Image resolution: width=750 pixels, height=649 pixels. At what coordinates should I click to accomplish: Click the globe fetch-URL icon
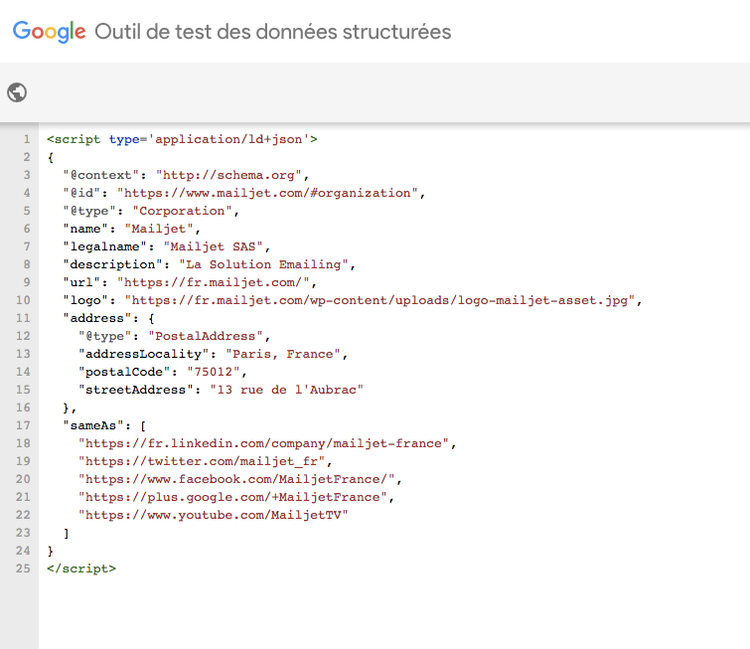coord(17,92)
